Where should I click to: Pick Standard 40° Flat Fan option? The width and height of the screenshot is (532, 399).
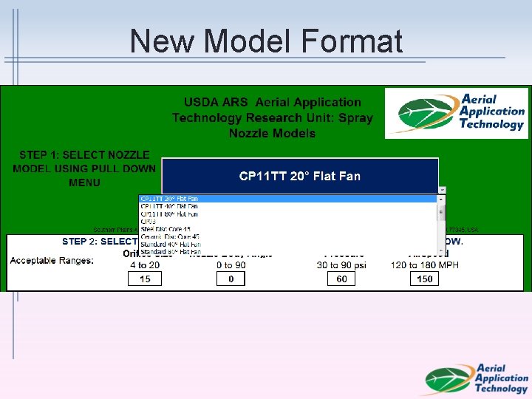287,245
